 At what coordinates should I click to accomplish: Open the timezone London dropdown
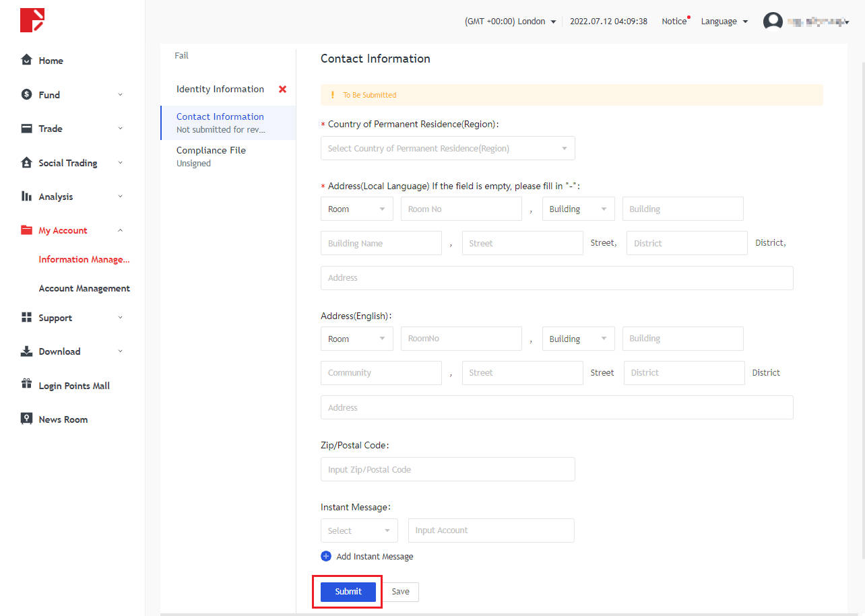coord(510,22)
